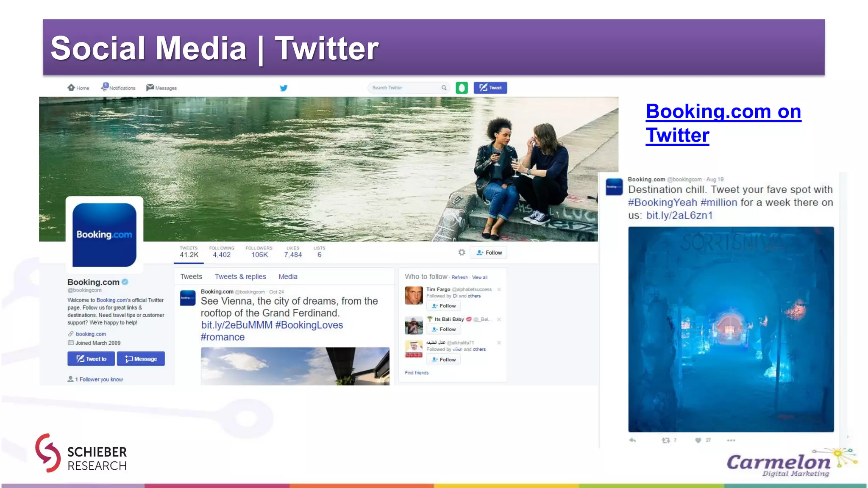868x488 pixels.
Task: Switch to the Media tab
Action: pyautogui.click(x=288, y=277)
